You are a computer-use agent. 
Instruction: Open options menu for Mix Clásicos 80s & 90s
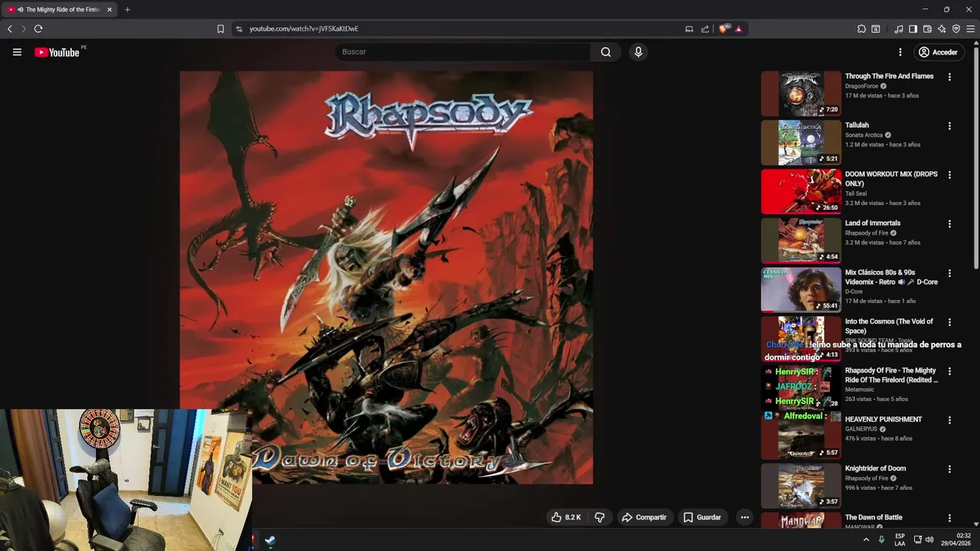point(949,273)
